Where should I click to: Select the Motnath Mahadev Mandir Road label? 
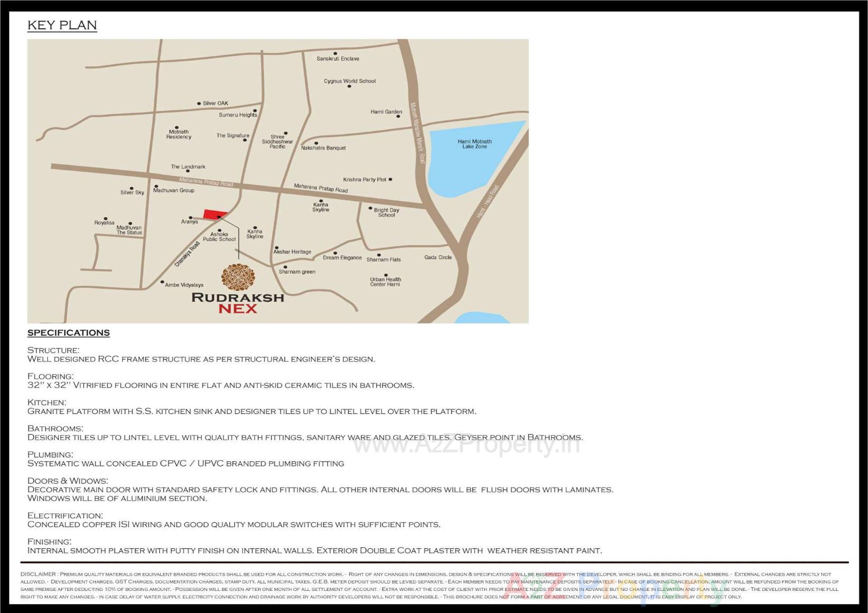coord(417,131)
